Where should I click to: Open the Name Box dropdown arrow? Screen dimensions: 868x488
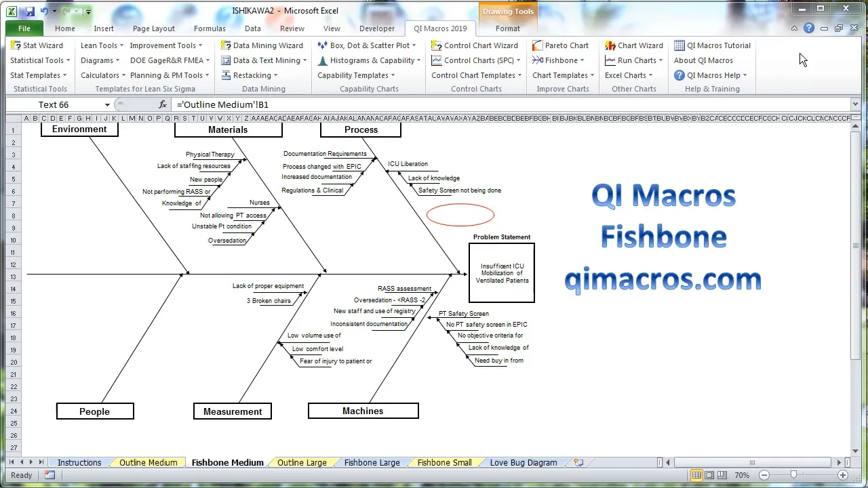pyautogui.click(x=107, y=104)
